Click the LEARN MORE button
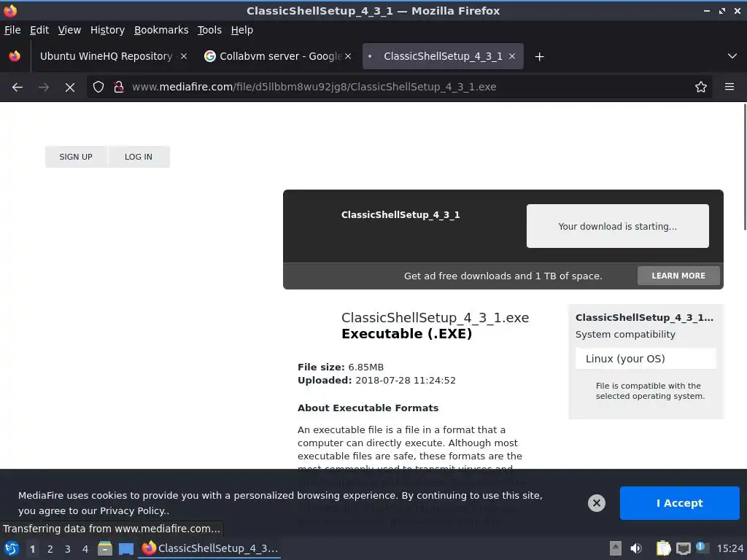747x560 pixels. (678, 276)
